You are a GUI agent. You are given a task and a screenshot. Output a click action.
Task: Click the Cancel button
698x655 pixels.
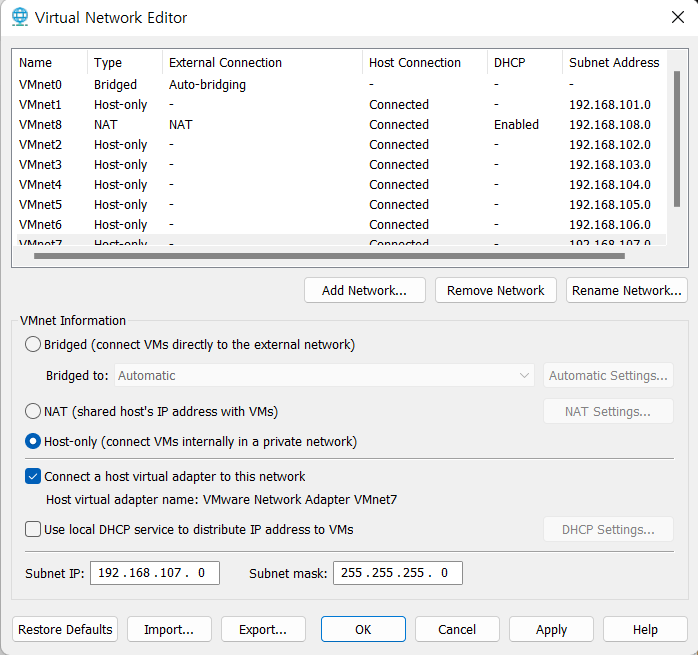(457, 629)
